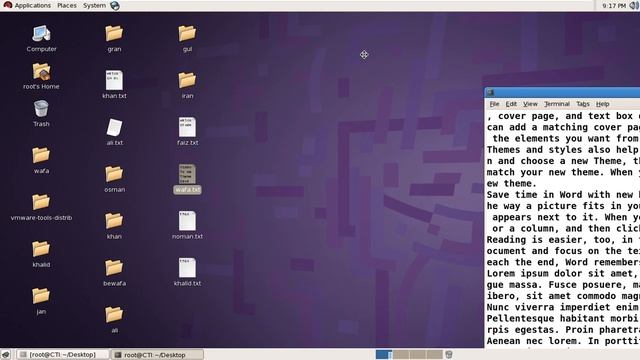
Task: Select the gul folder icon
Action: pyautogui.click(x=187, y=34)
